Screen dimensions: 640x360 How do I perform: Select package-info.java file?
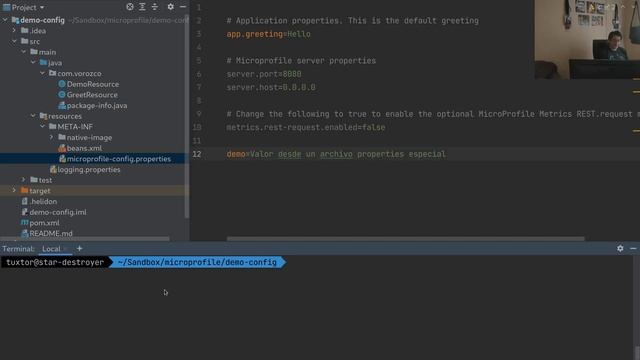coord(97,105)
